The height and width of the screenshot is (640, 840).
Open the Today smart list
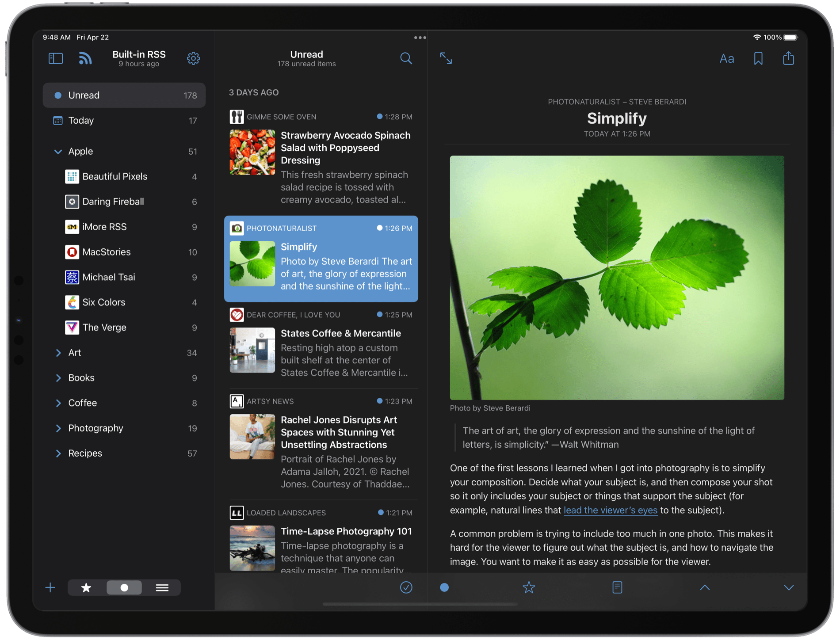pyautogui.click(x=124, y=120)
